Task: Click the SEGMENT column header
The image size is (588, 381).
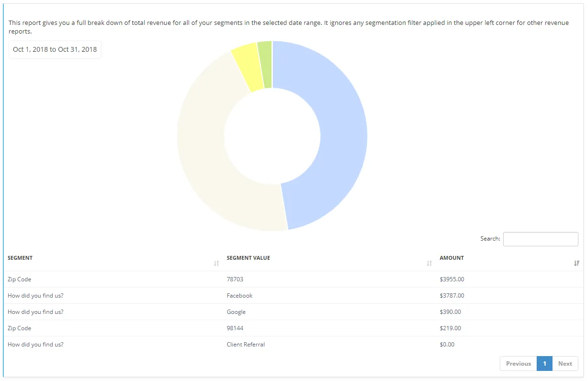Action: 20,258
